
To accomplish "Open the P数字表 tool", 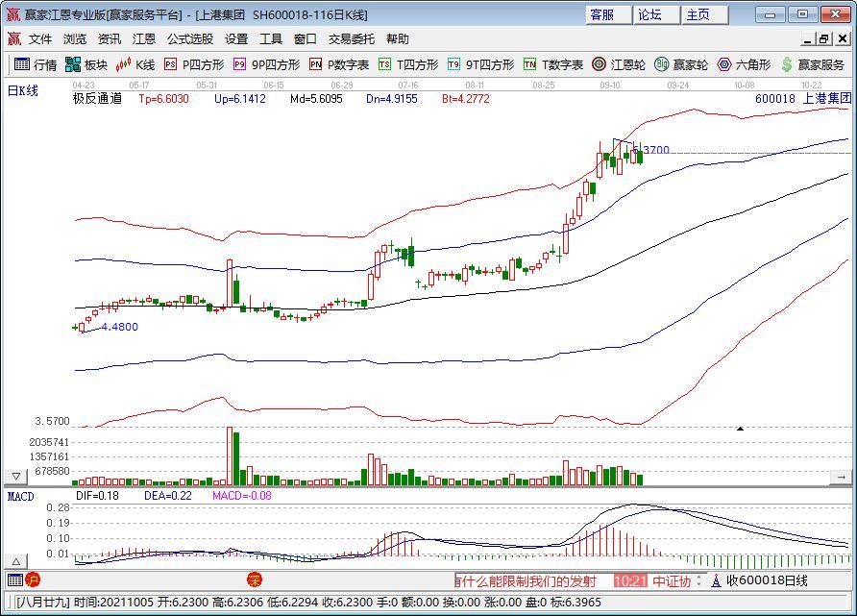I will (x=339, y=64).
